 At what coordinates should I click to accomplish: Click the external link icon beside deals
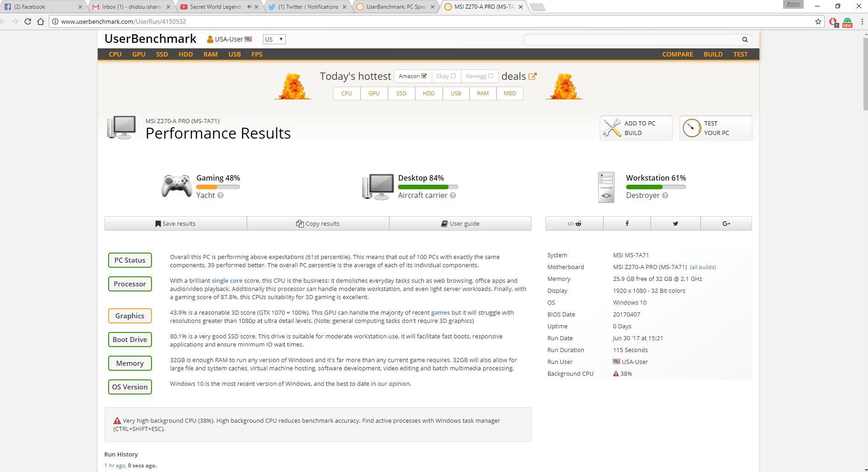point(533,76)
